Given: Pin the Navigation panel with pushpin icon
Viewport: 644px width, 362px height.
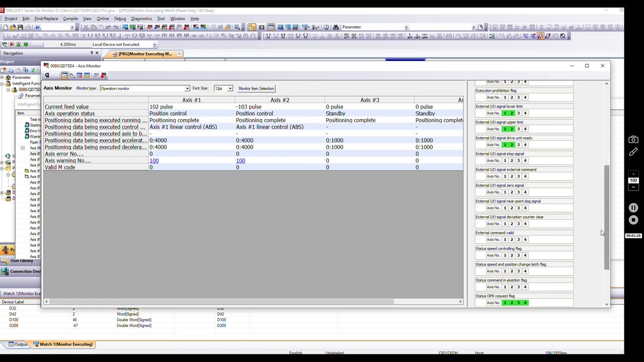Looking at the screenshot, I should click(x=92, y=53).
